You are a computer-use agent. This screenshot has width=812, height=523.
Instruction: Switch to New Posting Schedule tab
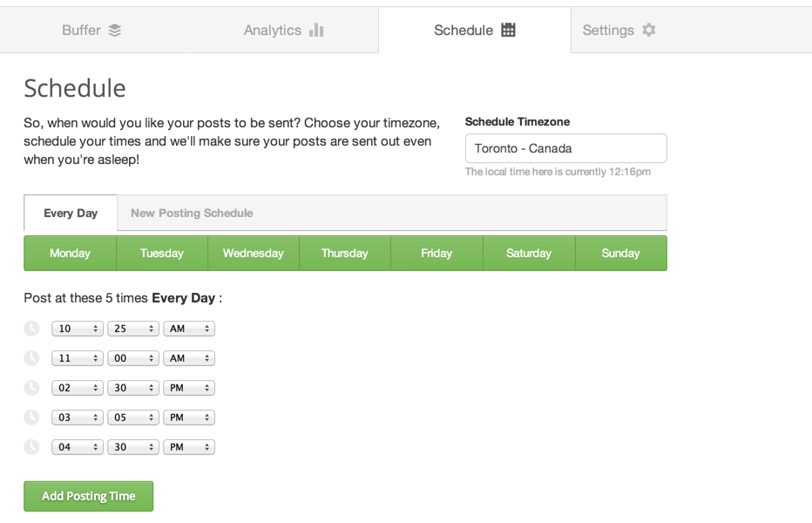point(192,213)
